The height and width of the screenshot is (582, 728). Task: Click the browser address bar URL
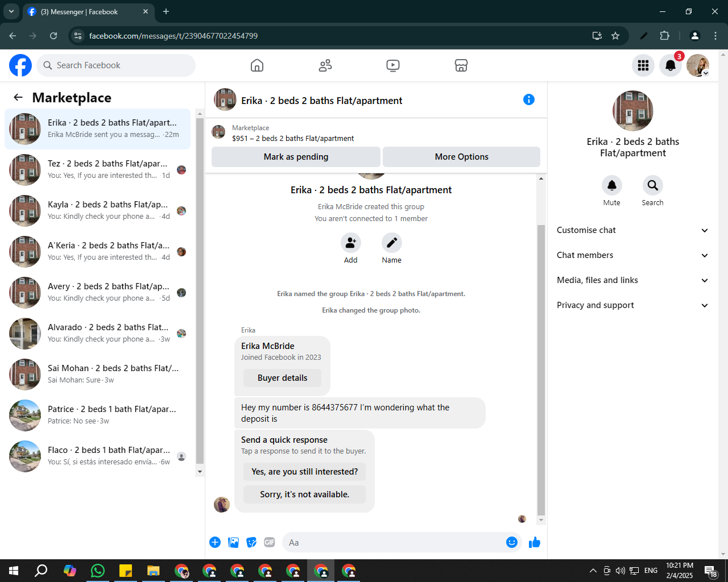click(x=173, y=36)
